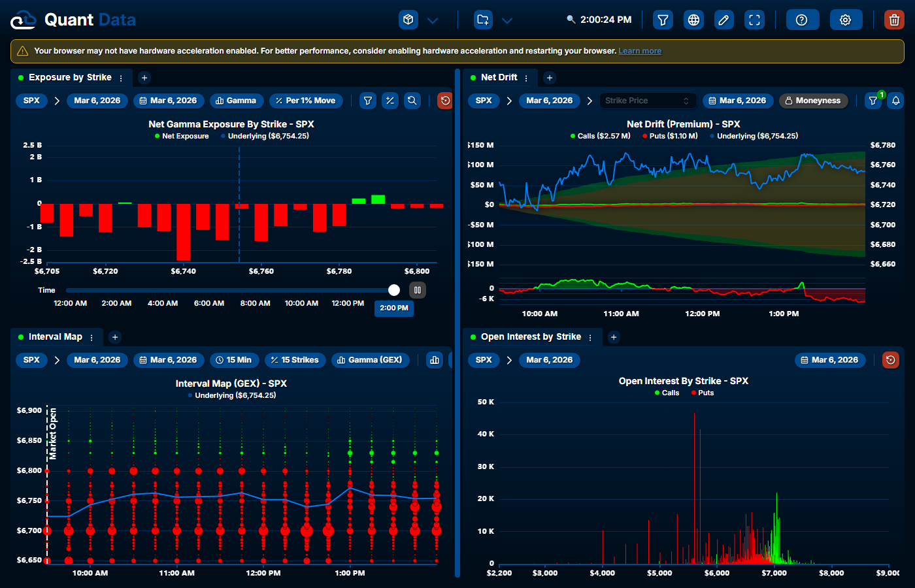Open the Strike Price dropdown
This screenshot has height=588, width=915.
pyautogui.click(x=647, y=101)
